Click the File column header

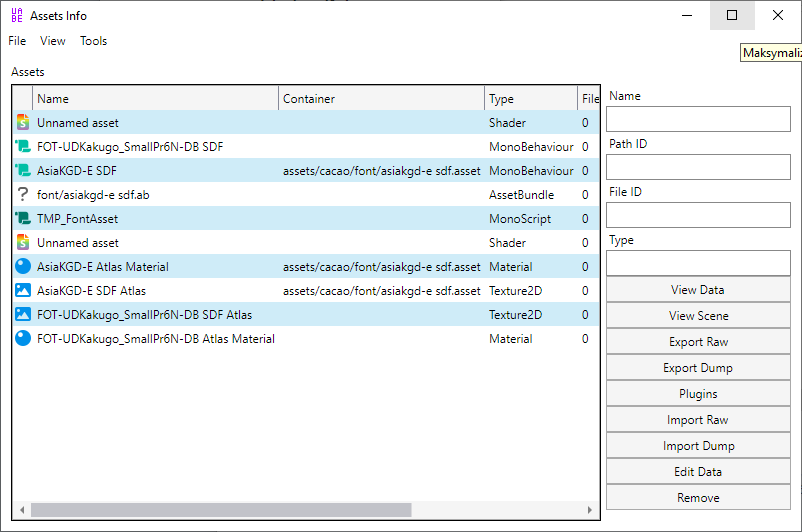[x=589, y=99]
